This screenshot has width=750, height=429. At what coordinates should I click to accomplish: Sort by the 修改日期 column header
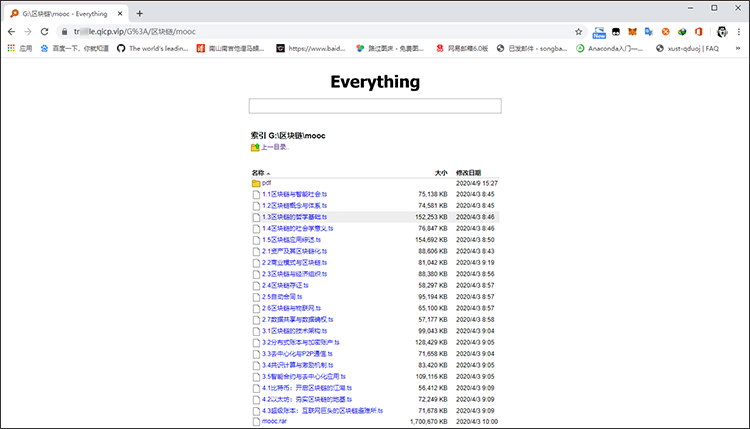(x=468, y=172)
